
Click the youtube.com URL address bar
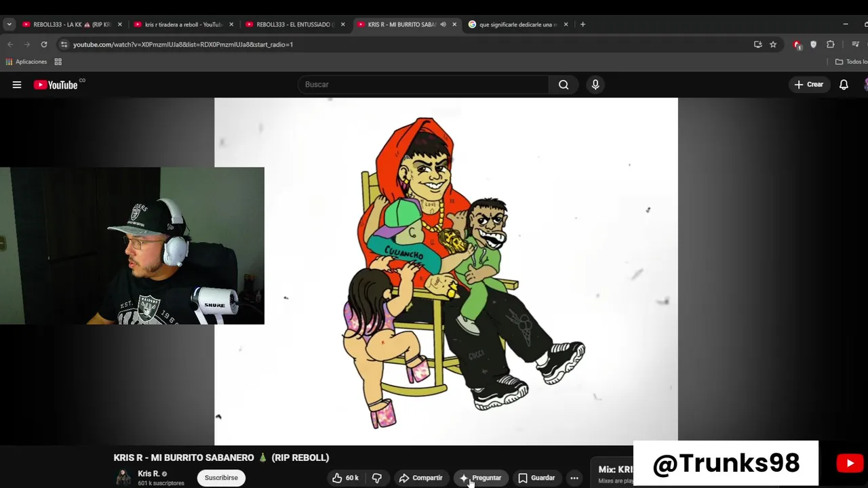[407, 45]
